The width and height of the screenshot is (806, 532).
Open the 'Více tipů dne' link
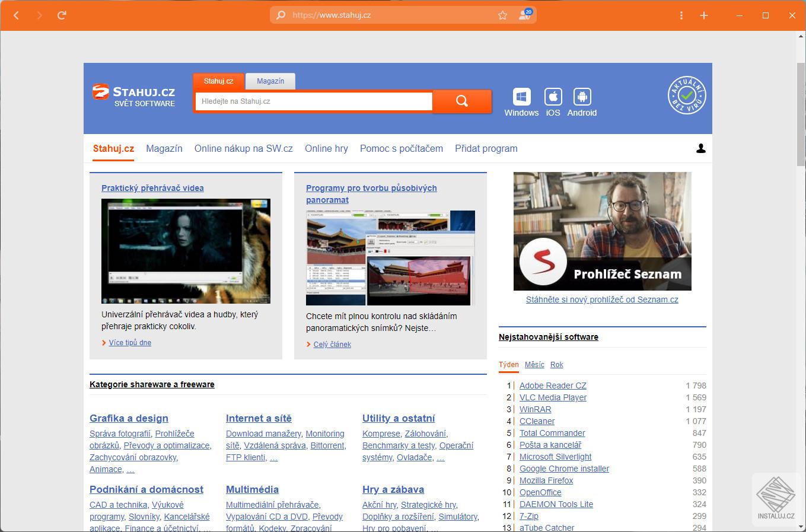(x=130, y=343)
